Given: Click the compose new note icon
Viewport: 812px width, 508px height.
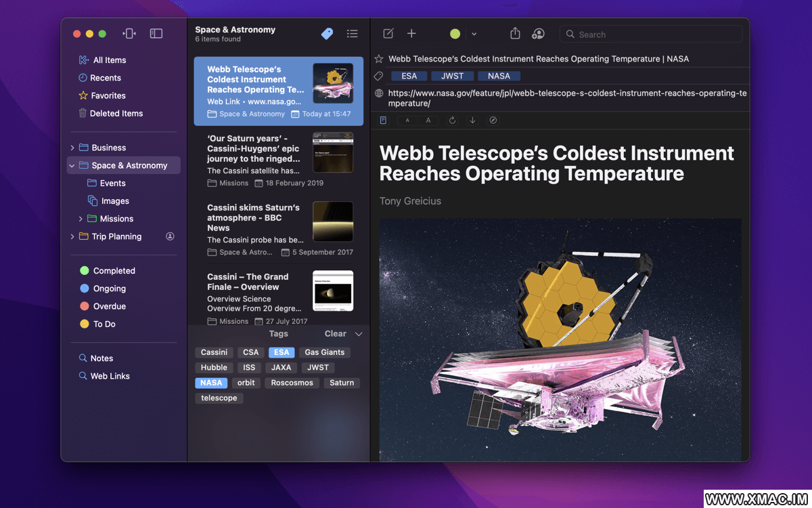Looking at the screenshot, I should tap(388, 34).
